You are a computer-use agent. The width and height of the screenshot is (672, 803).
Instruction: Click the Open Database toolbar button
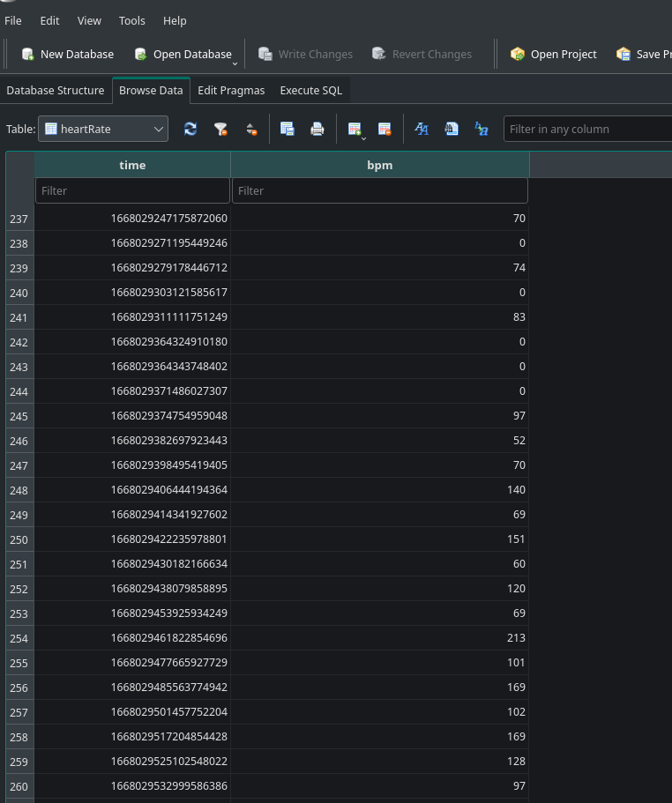pyautogui.click(x=183, y=54)
